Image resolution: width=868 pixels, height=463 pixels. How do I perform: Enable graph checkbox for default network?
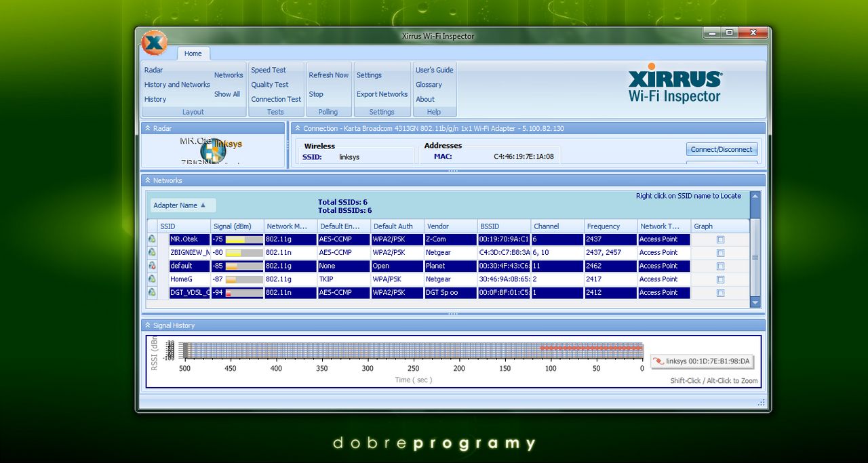[x=720, y=266]
